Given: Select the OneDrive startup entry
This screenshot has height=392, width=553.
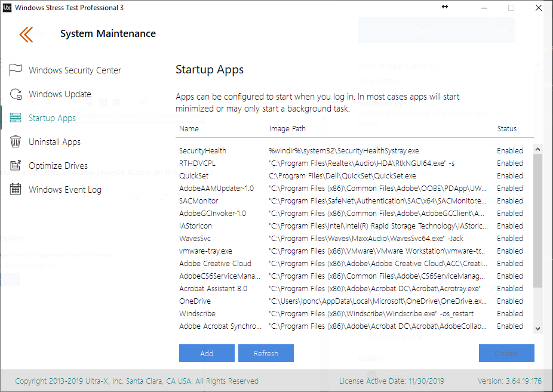Looking at the screenshot, I should coord(195,301).
